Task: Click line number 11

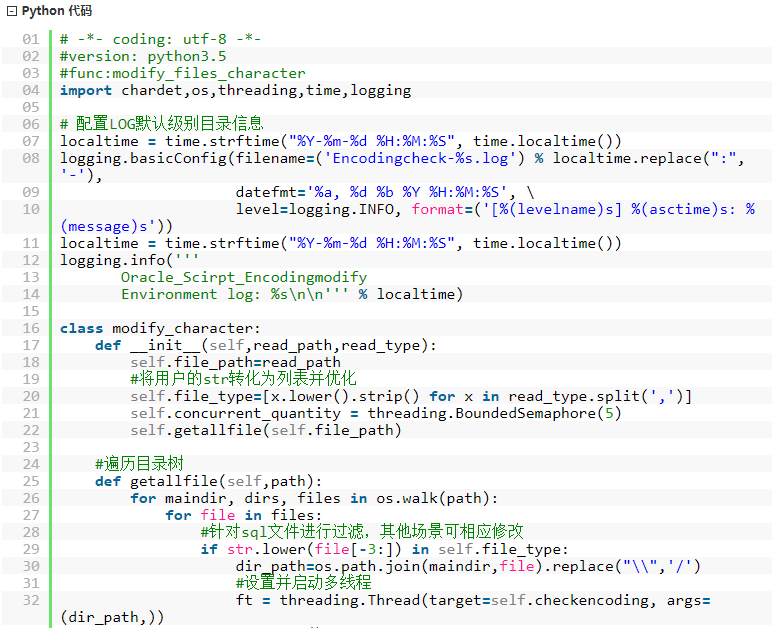Action: [31, 243]
